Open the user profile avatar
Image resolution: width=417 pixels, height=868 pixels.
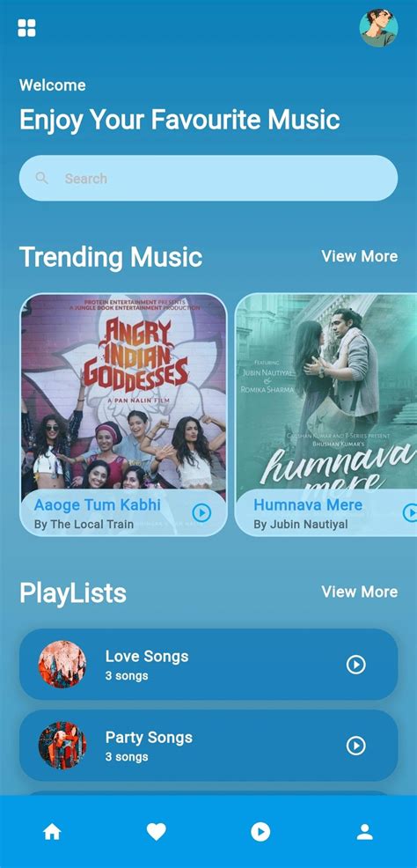378,27
